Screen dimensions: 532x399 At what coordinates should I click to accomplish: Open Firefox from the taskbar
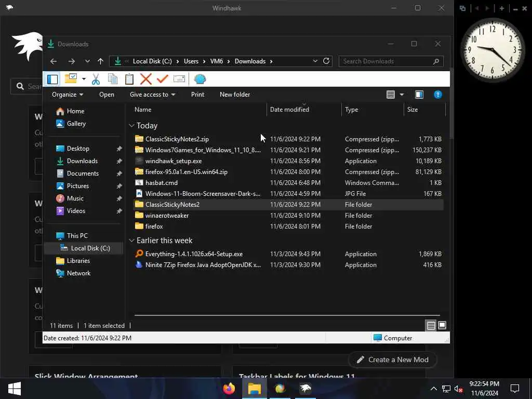pos(229,389)
